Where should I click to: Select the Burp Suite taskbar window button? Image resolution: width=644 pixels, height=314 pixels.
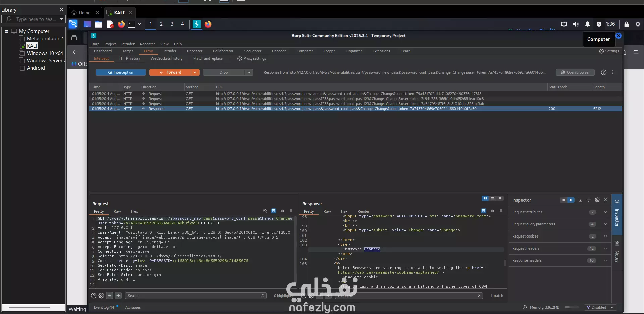[197, 24]
